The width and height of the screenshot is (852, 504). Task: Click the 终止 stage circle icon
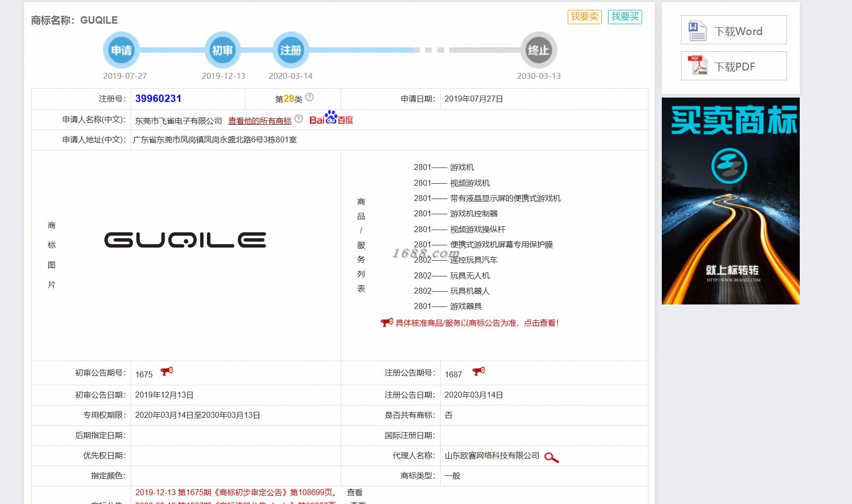coord(539,50)
